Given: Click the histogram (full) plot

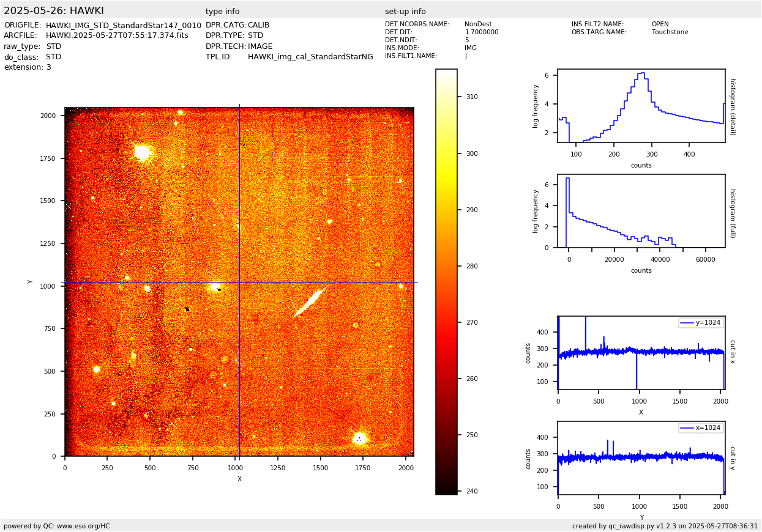Looking at the screenshot, I should [641, 211].
